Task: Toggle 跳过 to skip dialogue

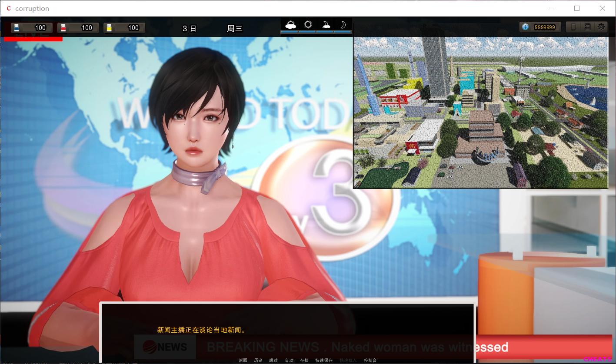Action: click(x=273, y=360)
